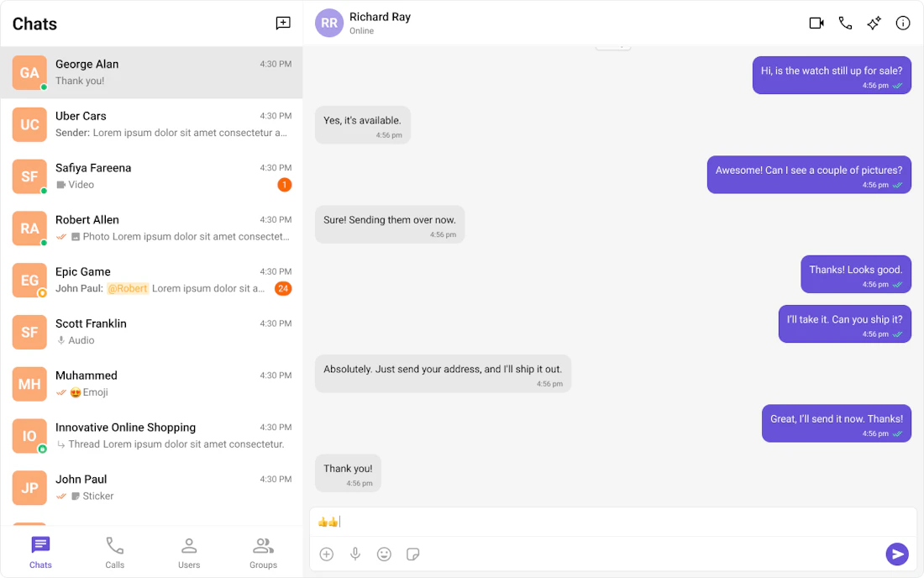
Task: Open the sticker picker
Action: 412,554
